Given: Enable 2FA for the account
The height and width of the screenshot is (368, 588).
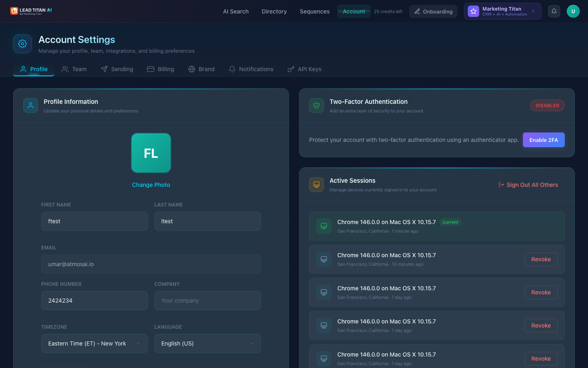Looking at the screenshot, I should (543, 139).
